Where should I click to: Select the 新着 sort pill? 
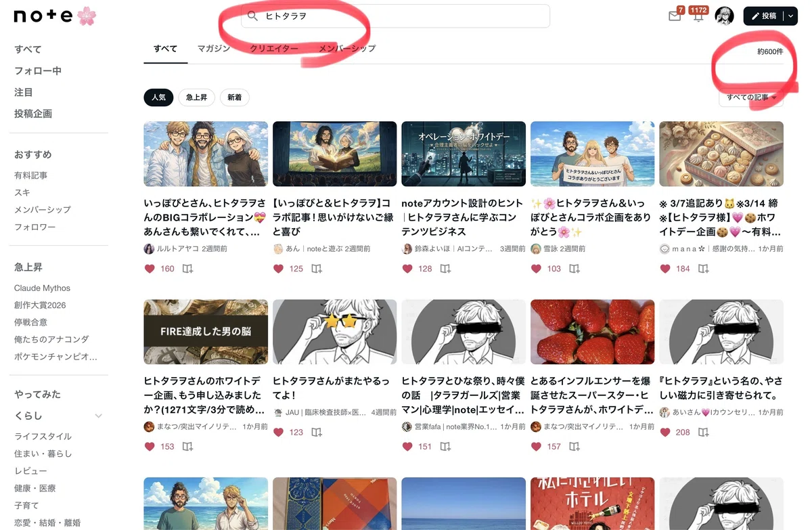point(234,97)
